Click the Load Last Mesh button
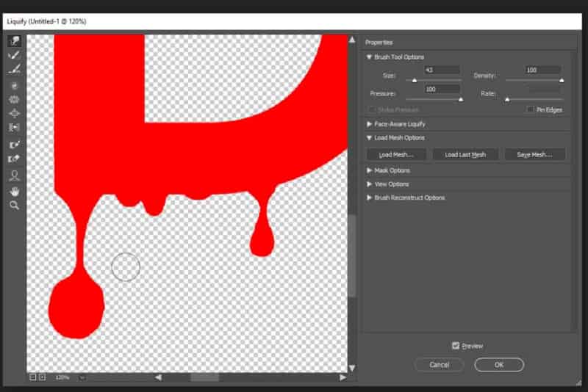The height and width of the screenshot is (392, 588). (x=465, y=154)
